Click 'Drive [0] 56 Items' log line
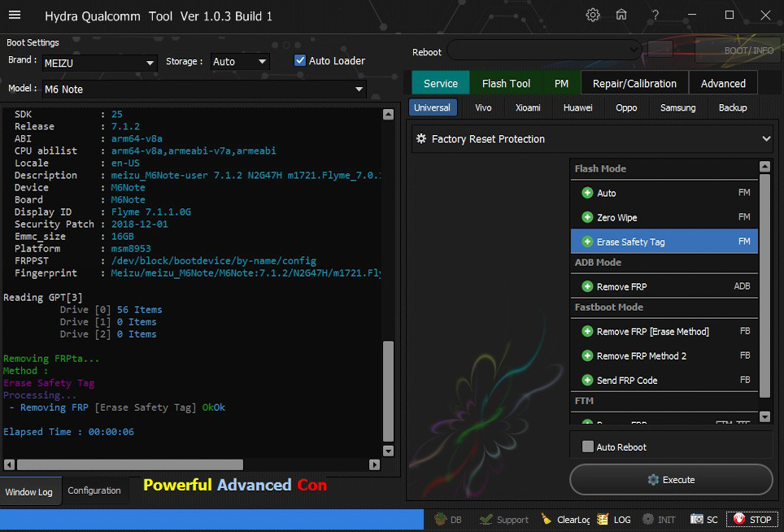The width and height of the screenshot is (784, 532). click(x=111, y=310)
